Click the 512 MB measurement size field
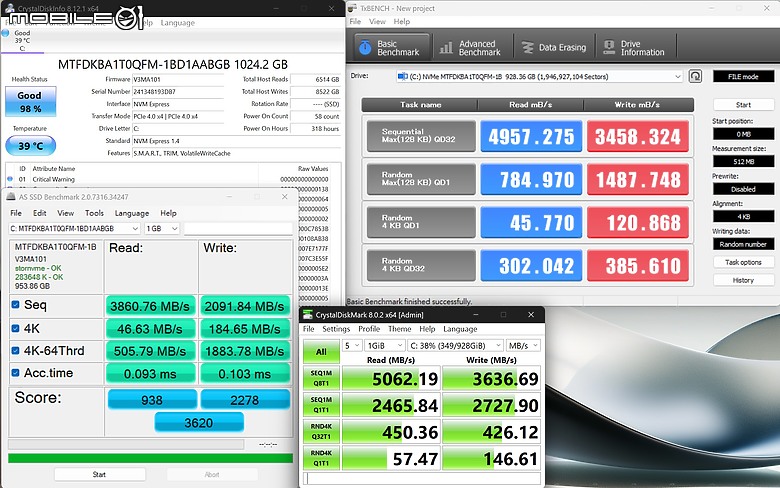Viewport: 780px width, 488px height. 743,162
